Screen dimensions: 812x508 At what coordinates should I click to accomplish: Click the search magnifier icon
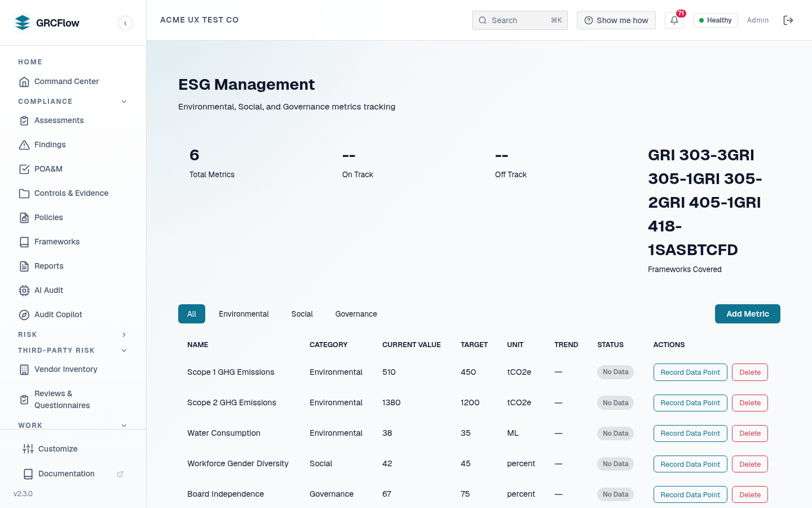pos(483,20)
